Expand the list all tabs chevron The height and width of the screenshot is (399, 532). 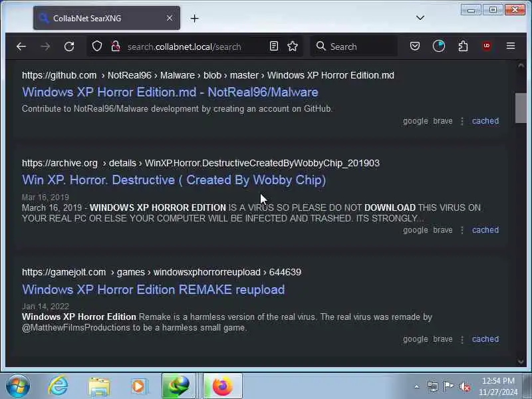point(420,18)
